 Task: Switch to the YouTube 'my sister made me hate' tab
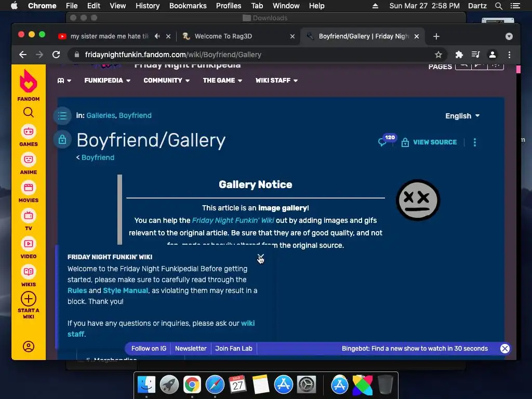coord(109,36)
